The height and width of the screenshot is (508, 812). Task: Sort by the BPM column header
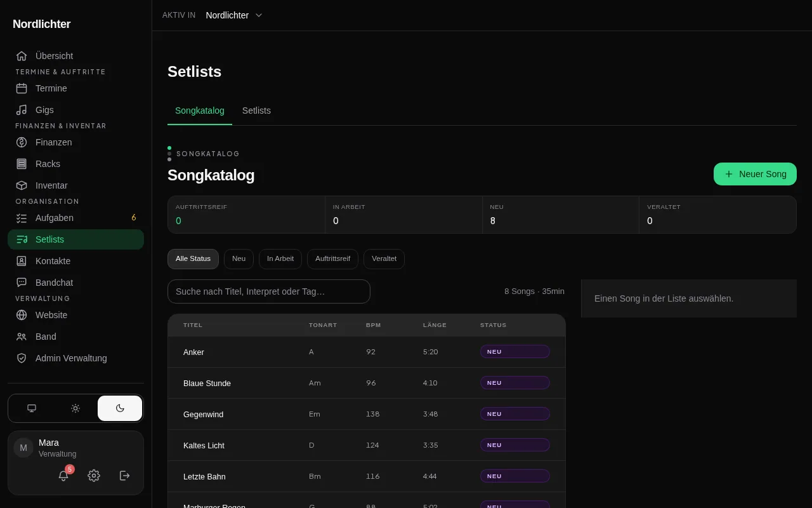(374, 325)
